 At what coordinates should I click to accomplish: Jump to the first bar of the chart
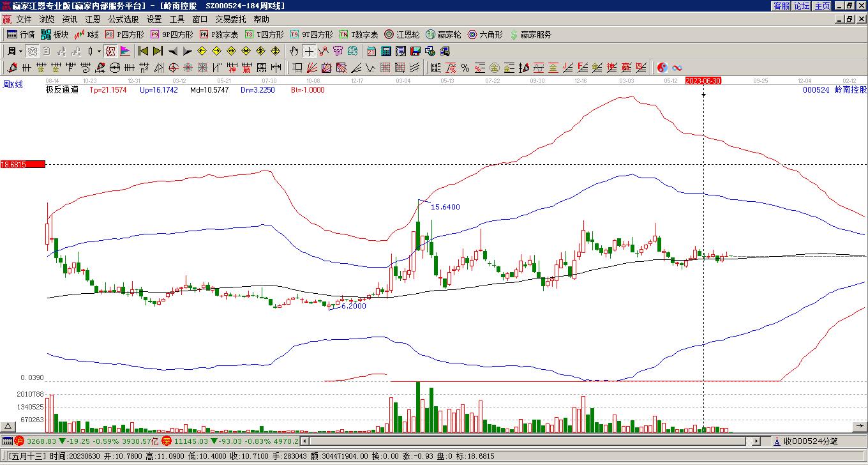143,51
